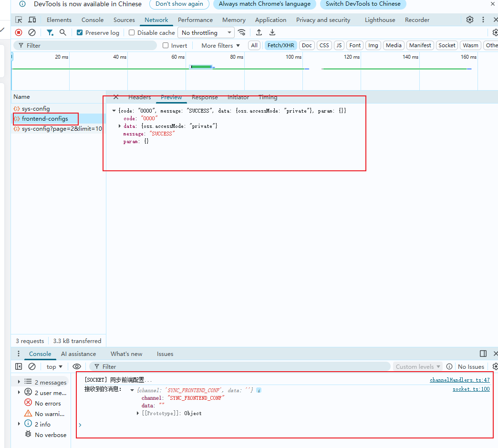
Task: Click the inspect element picker icon
Action: tap(19, 20)
